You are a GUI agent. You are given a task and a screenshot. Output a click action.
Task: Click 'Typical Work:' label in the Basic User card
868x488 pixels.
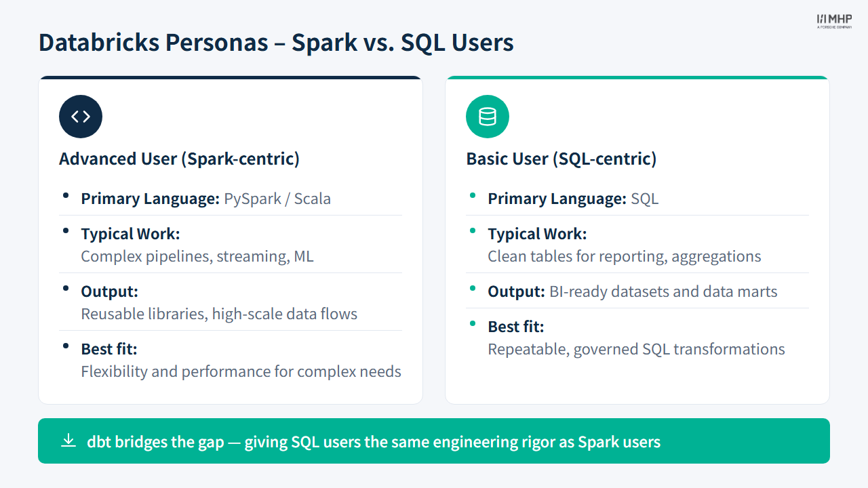[537, 234]
